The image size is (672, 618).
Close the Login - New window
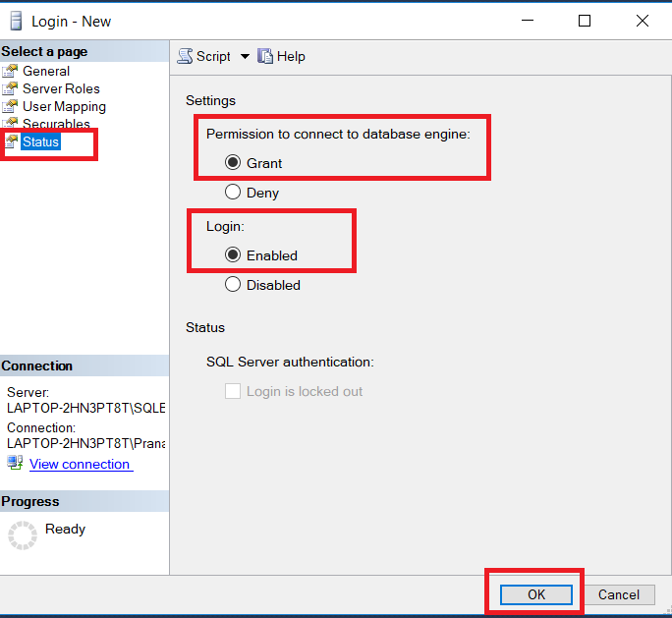point(643,21)
